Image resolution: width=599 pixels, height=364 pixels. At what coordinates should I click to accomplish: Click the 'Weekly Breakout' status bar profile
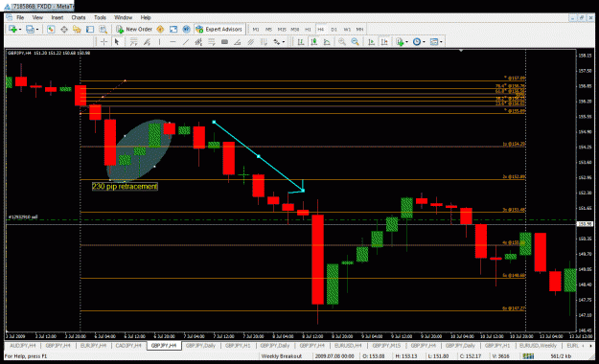[x=282, y=356]
